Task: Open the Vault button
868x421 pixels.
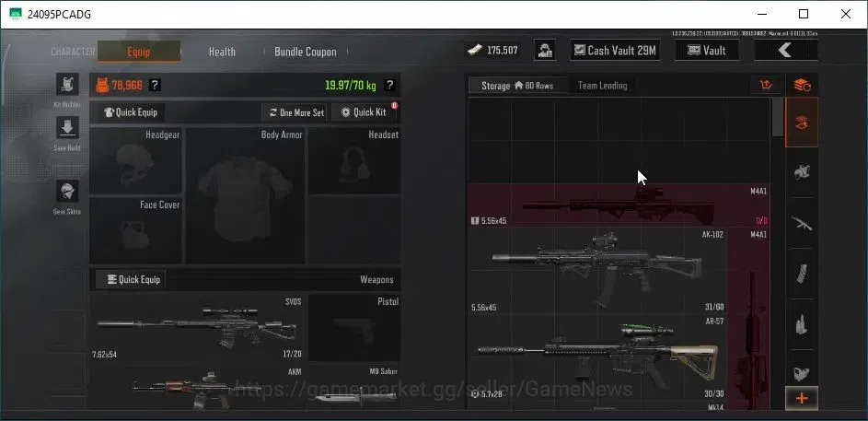Action: (x=707, y=51)
